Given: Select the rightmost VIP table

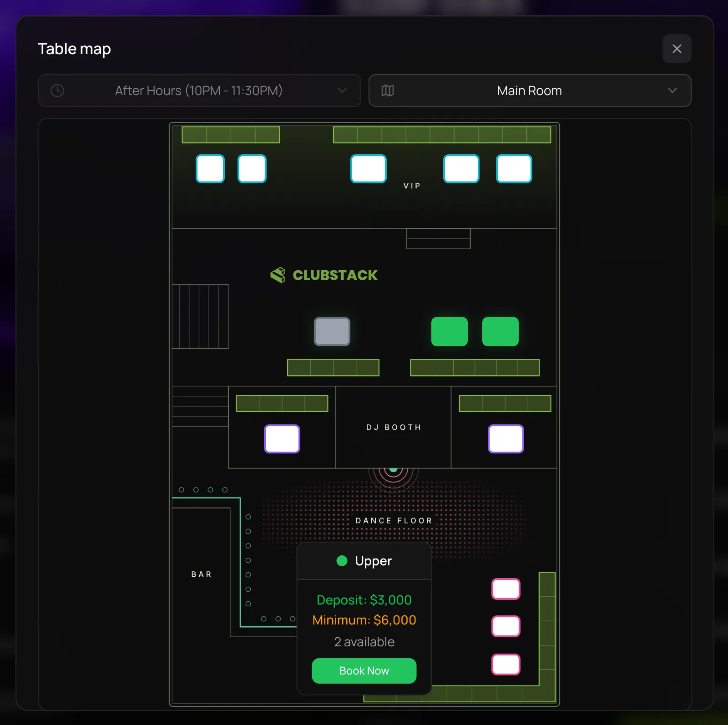Looking at the screenshot, I should point(514,169).
